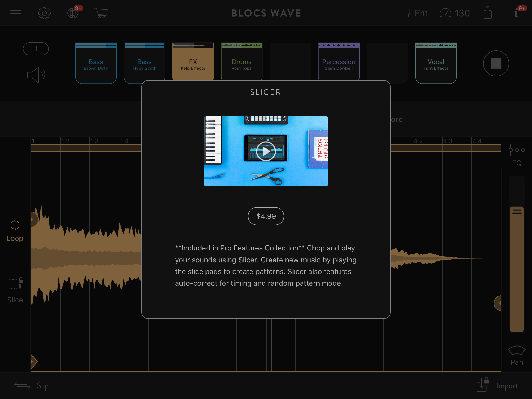Screen dimensions: 532x399
Task: Open the 130 tempo selector
Action: coord(455,13)
